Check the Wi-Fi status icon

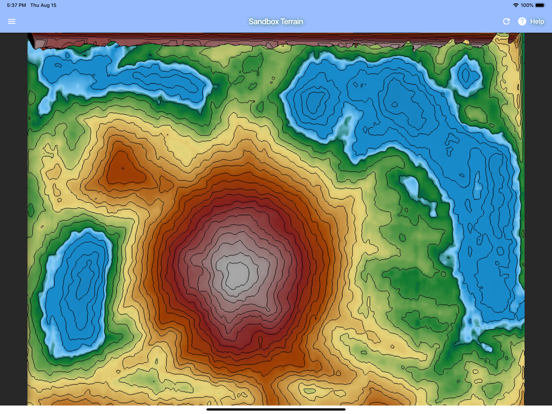coord(516,5)
